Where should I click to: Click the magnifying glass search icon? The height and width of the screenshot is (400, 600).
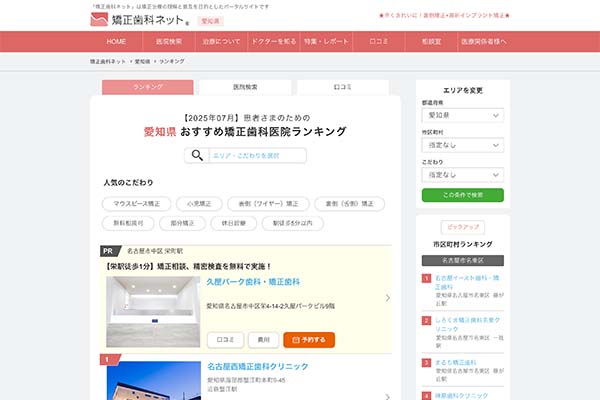196,155
